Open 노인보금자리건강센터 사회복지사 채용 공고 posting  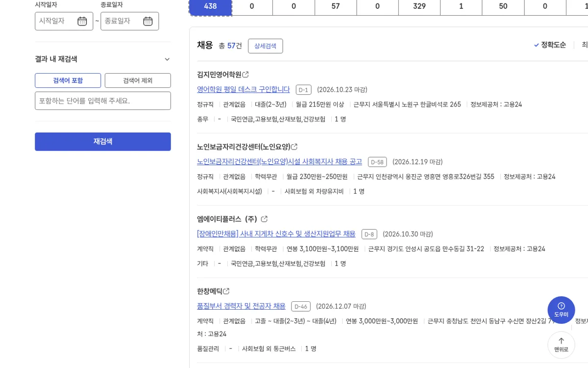279,161
